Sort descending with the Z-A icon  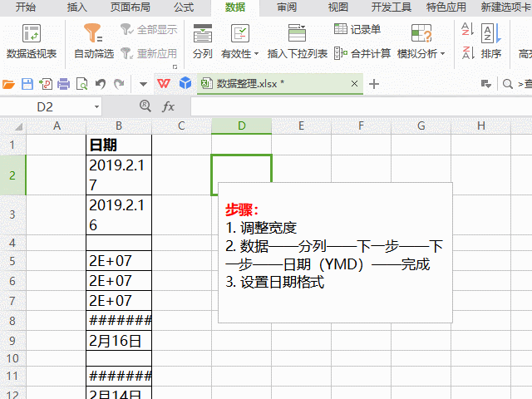coord(467,53)
